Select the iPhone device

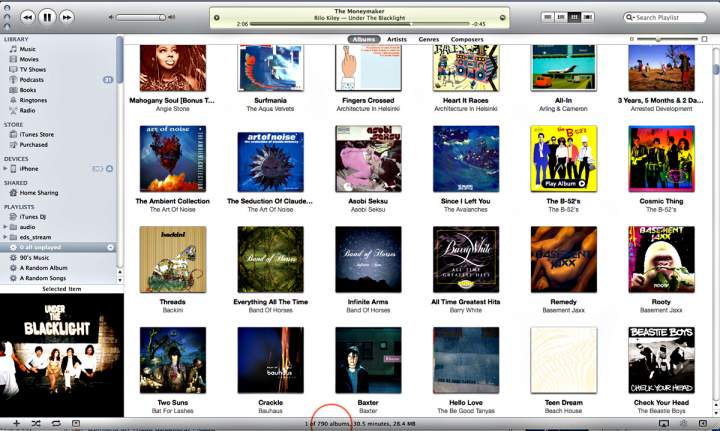click(x=28, y=169)
